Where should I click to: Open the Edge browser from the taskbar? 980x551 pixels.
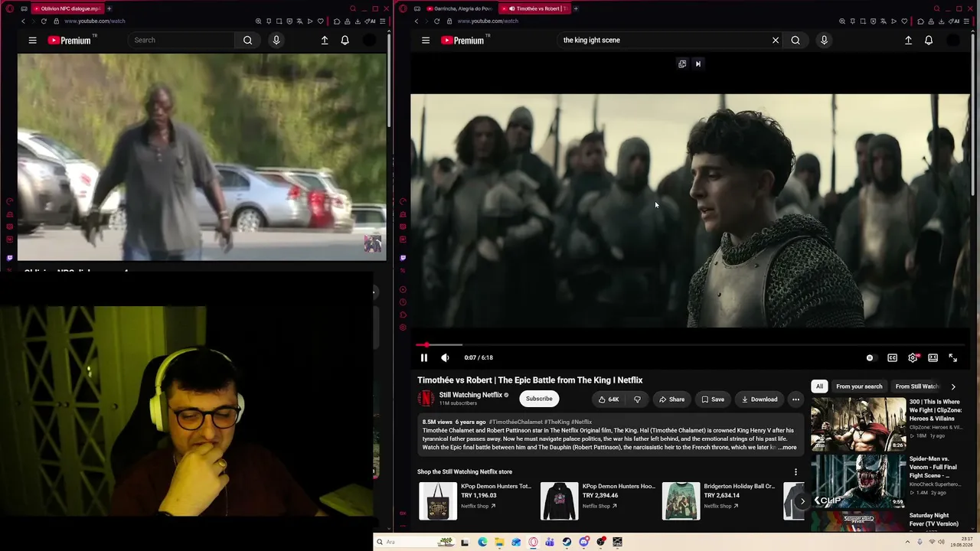[x=482, y=542]
